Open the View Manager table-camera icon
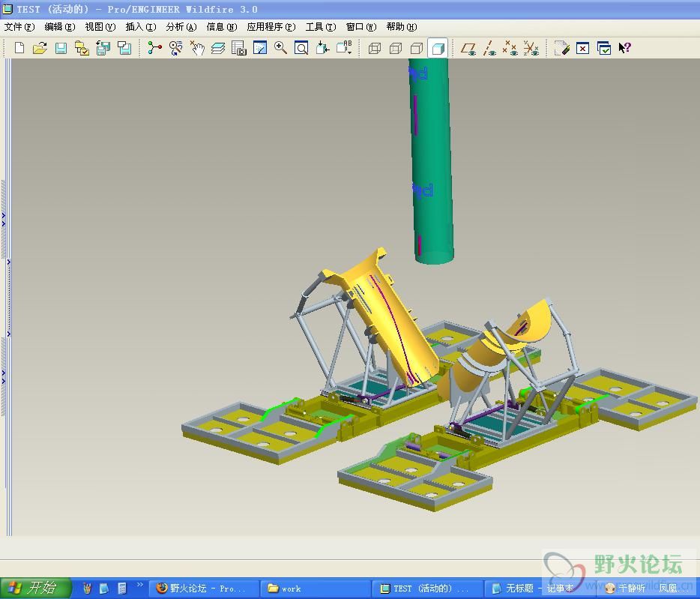Viewport: 700px width, 599px height. click(239, 48)
